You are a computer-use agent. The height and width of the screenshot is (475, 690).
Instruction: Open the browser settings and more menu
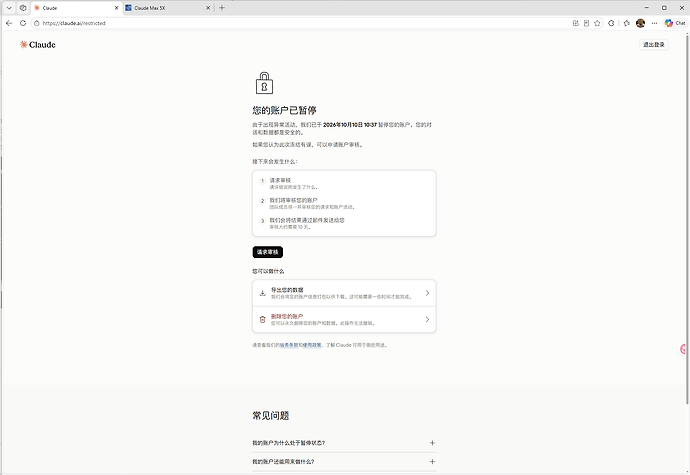click(654, 23)
